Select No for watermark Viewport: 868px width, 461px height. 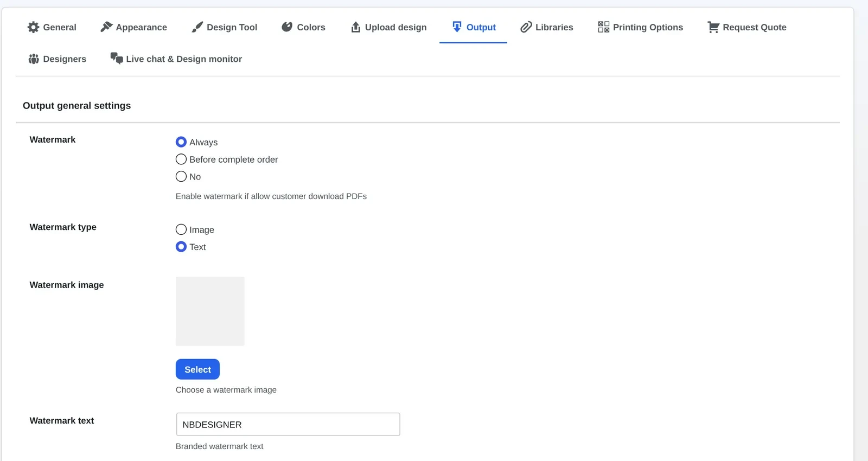click(181, 177)
